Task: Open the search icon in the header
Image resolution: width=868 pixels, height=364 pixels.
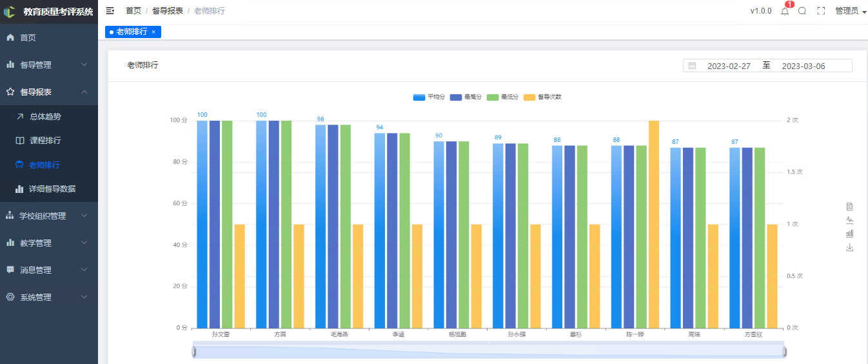Action: [802, 11]
